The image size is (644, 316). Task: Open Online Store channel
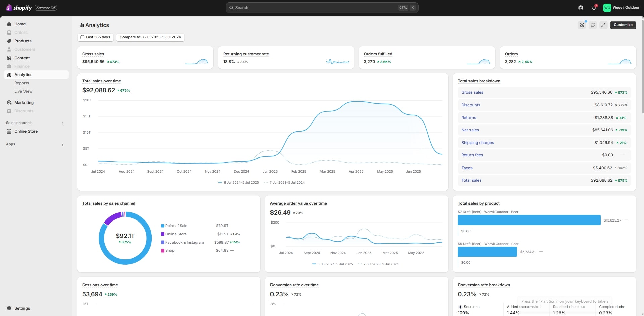pos(36,131)
